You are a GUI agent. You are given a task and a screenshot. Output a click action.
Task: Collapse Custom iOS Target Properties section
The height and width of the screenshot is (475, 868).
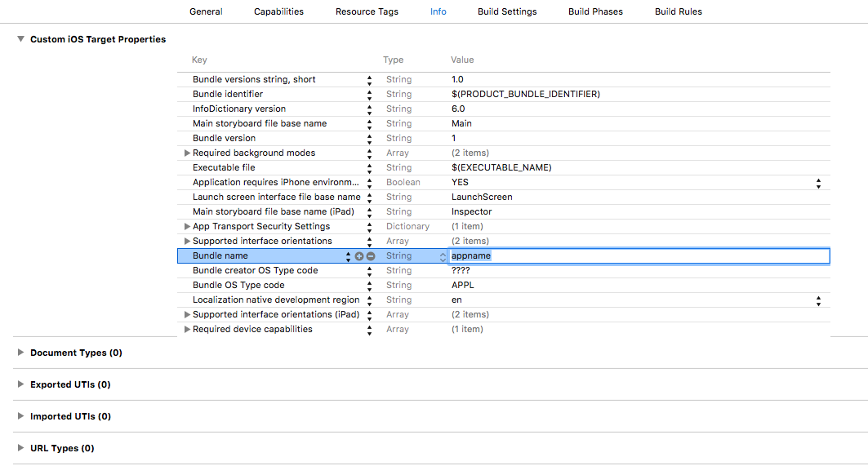point(20,39)
